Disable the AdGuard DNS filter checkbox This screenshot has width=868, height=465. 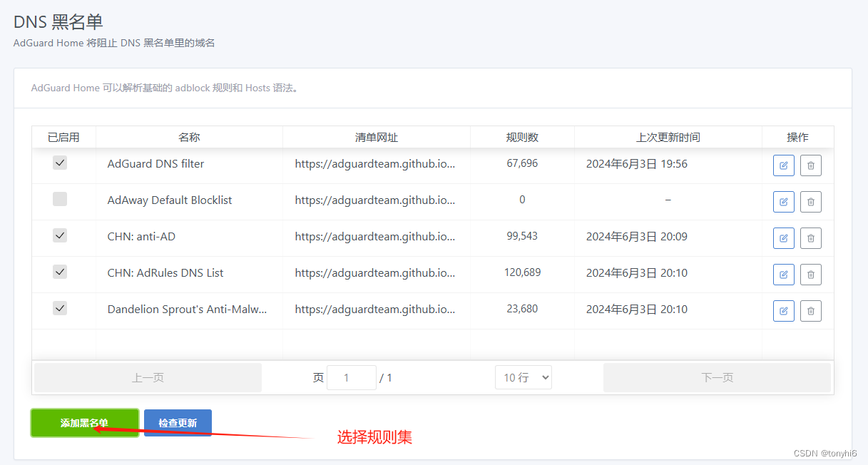[x=60, y=163]
